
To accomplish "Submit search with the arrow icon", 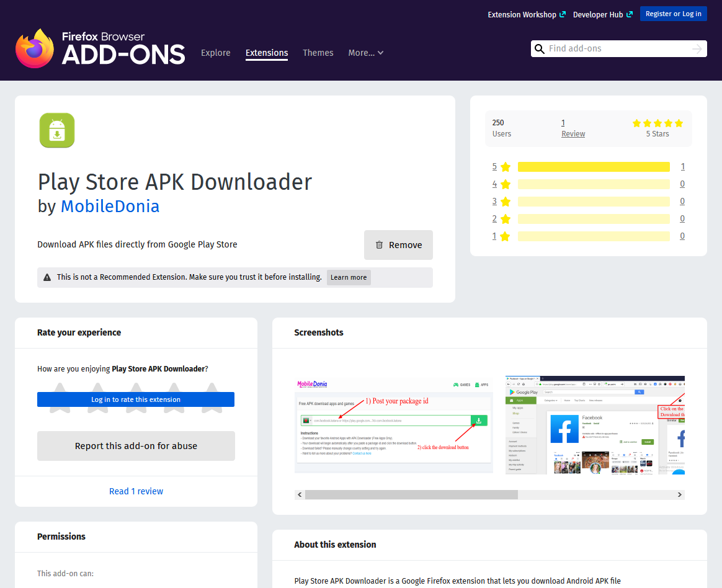I will coord(697,49).
